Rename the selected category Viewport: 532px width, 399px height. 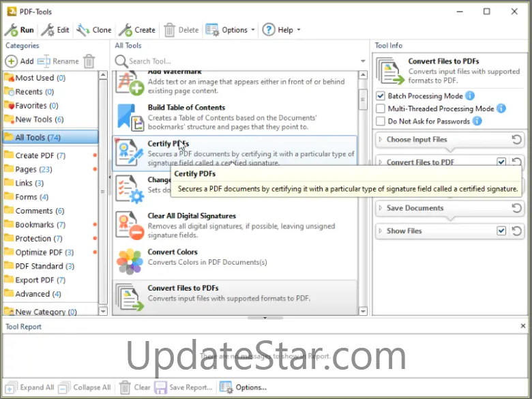[58, 61]
